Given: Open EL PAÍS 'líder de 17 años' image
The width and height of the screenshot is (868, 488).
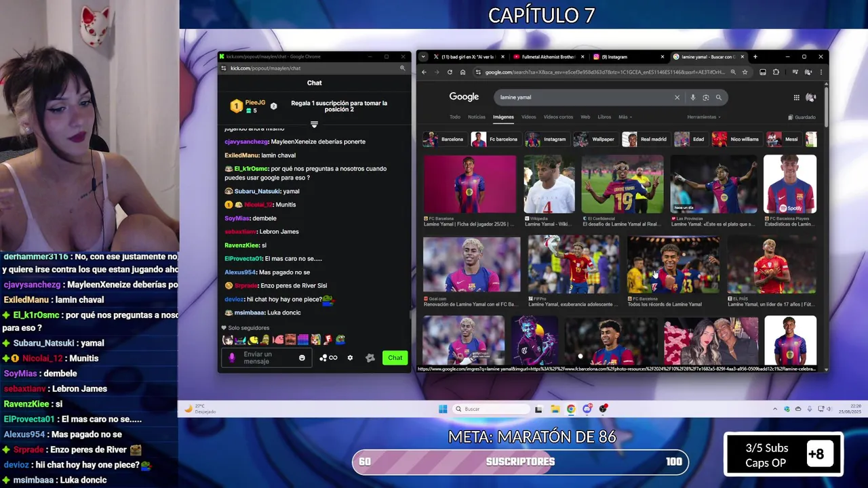Looking at the screenshot, I should tap(772, 264).
